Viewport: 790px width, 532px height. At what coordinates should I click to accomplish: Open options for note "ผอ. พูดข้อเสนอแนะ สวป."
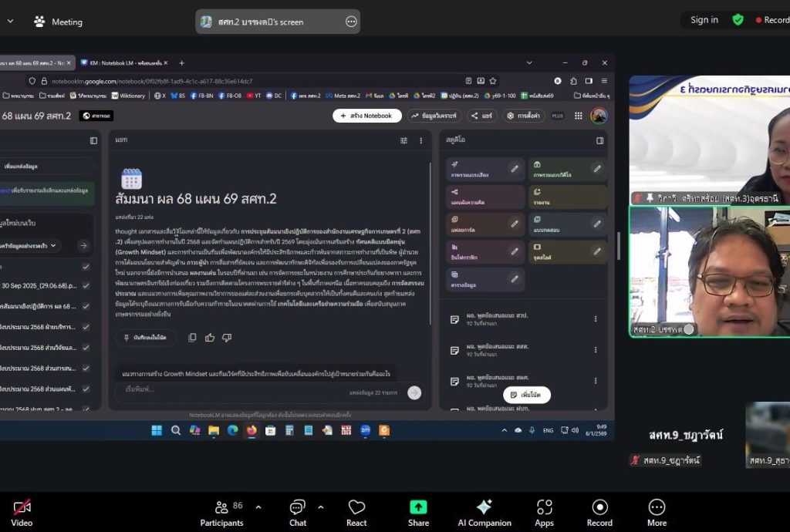pos(596,319)
